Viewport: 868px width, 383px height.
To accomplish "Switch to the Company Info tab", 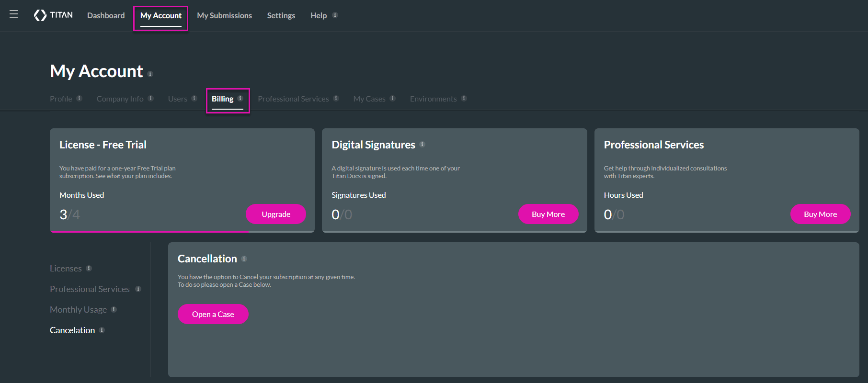I will [x=120, y=99].
